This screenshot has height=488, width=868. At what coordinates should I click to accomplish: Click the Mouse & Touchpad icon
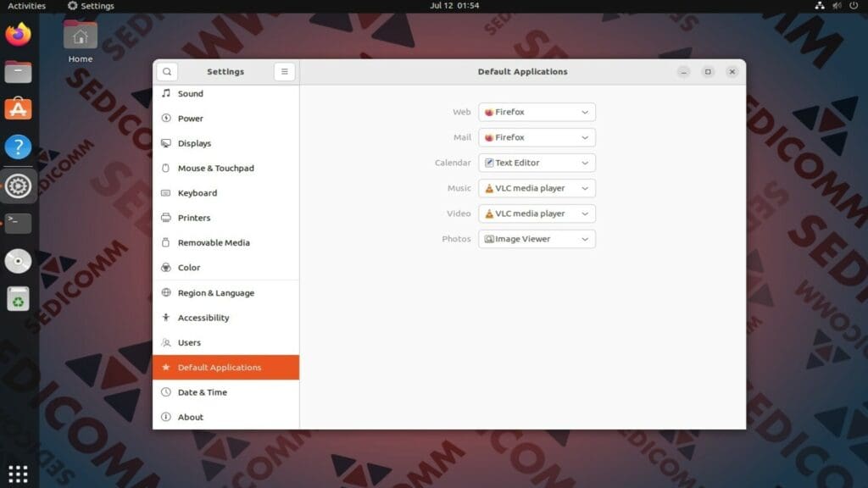click(166, 168)
